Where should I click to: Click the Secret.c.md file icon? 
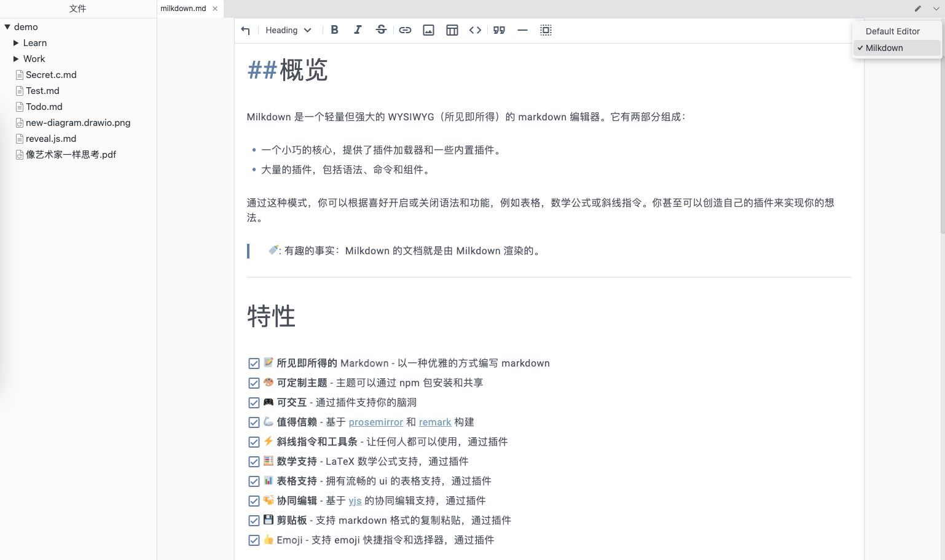coord(20,75)
